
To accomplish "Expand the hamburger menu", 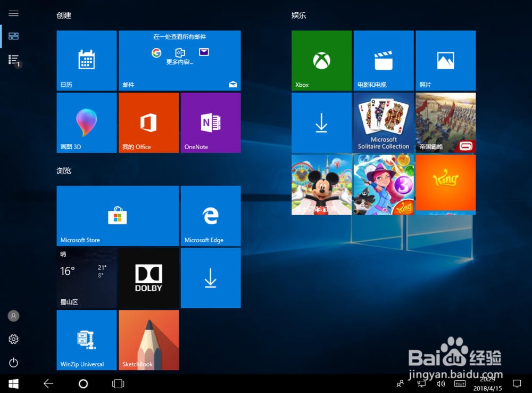I will click(x=14, y=13).
